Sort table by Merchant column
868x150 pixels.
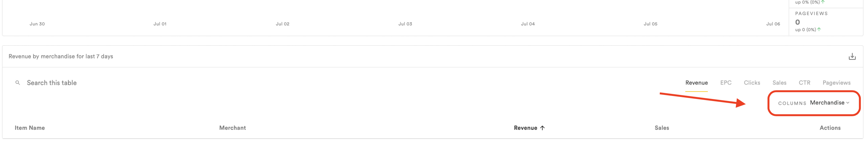click(233, 128)
